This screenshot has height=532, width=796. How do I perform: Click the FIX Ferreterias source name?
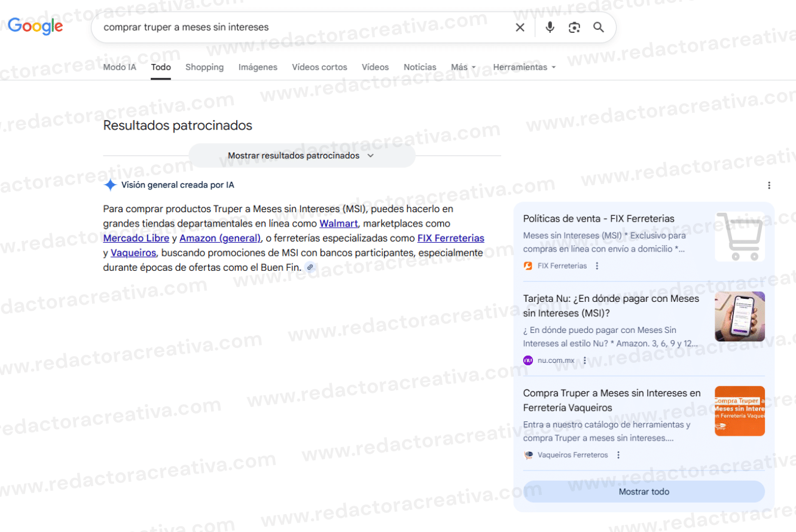pyautogui.click(x=562, y=266)
